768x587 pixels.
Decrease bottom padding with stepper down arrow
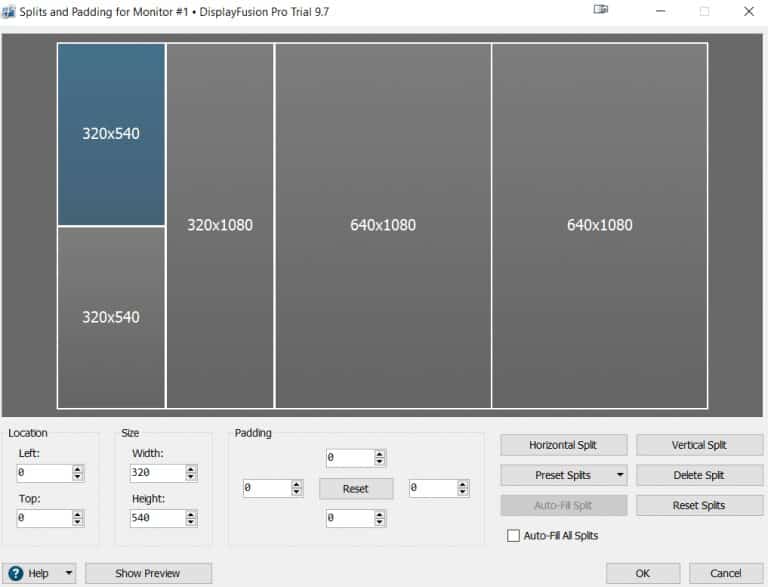(x=380, y=522)
